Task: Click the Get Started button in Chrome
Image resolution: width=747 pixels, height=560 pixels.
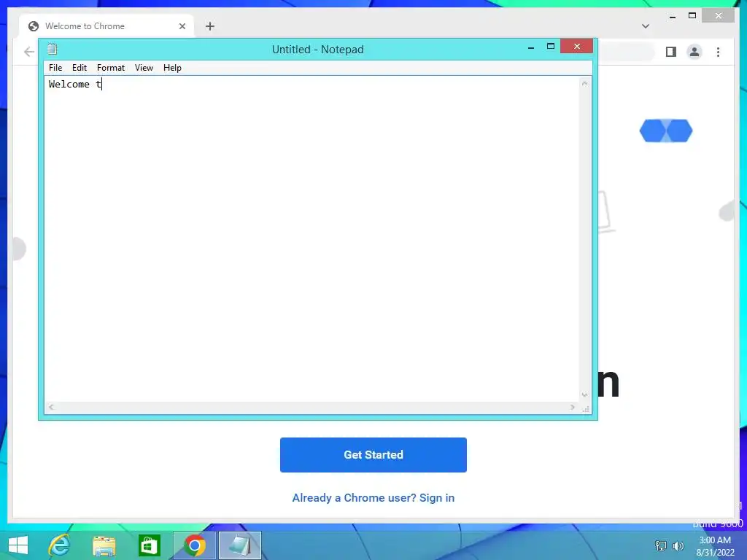Action: coord(373,455)
